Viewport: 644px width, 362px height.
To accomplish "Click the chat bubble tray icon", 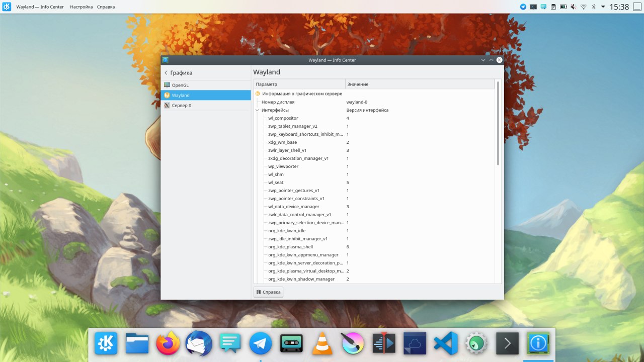I will tap(543, 7).
